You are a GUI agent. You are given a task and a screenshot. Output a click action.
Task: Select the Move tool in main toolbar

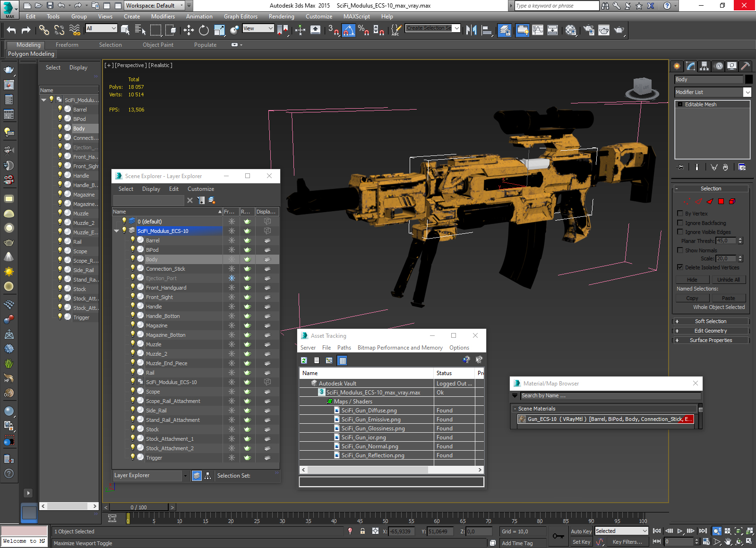pyautogui.click(x=189, y=30)
